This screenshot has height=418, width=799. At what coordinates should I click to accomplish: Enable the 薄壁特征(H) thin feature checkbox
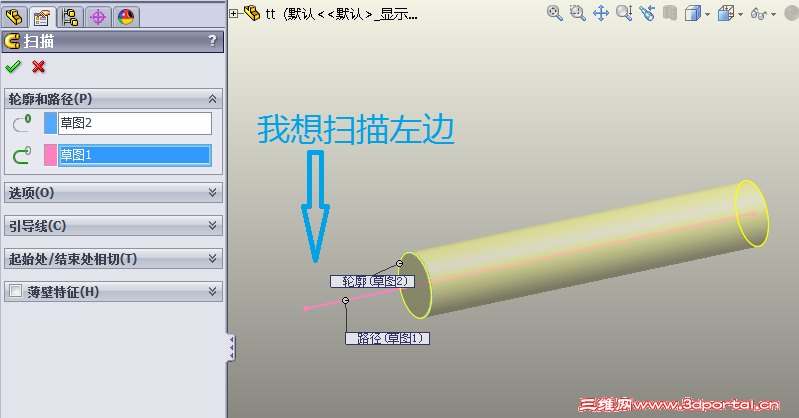pyautogui.click(x=16, y=291)
